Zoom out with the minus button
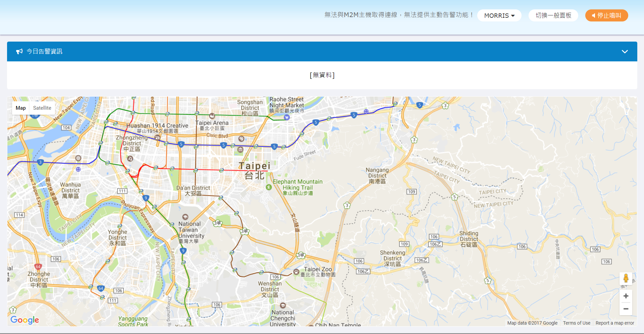644x334 pixels. pos(626,309)
